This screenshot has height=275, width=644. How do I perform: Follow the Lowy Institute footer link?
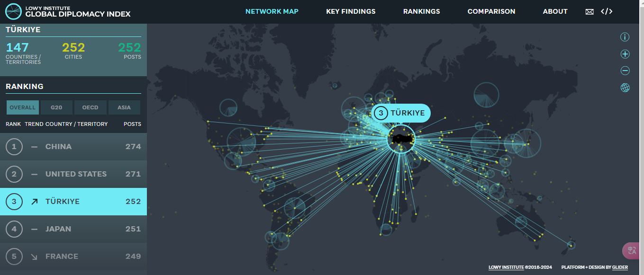pyautogui.click(x=506, y=267)
